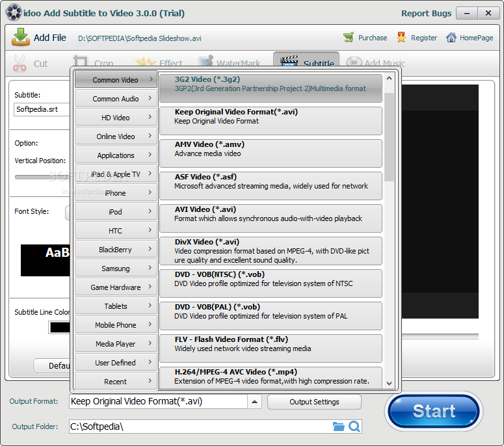Expand the HD Video category
The image size is (504, 446).
[116, 118]
